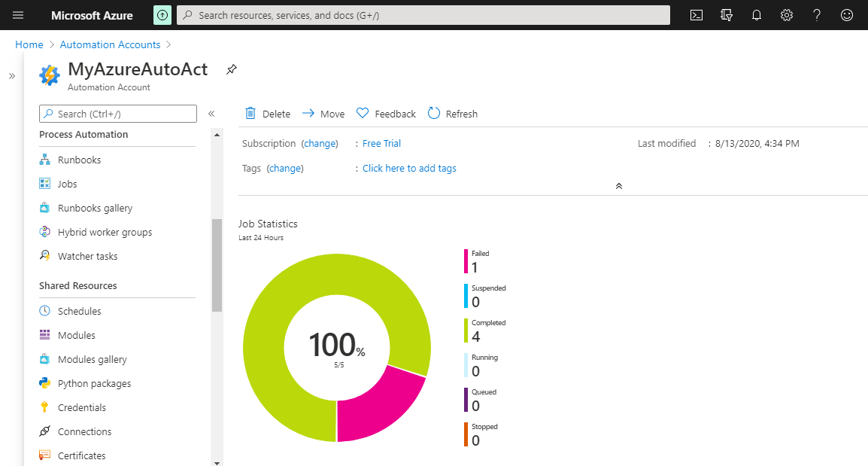Click here to add tags link

click(x=409, y=168)
